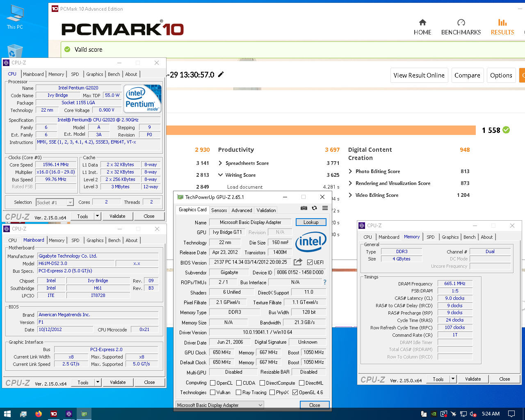Click the Firefox taskbar icon
Screen dimensions: 525x420
point(39,414)
